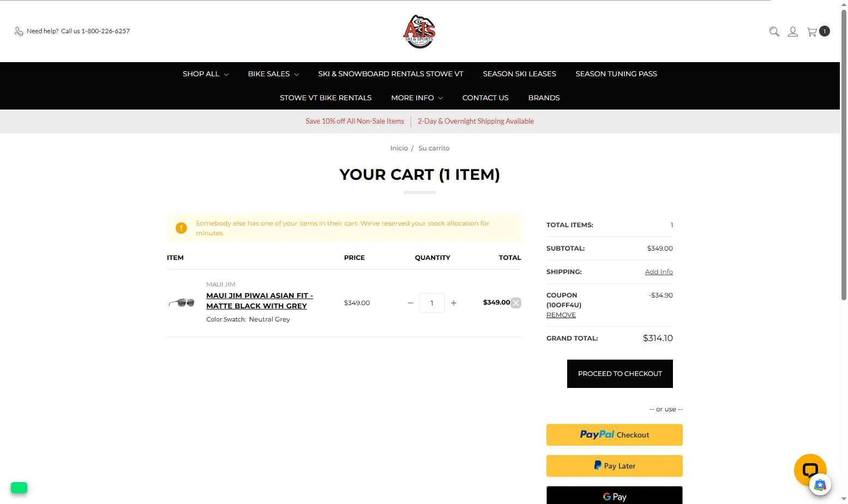
Task: Expand the Bike Sales menu
Action: tap(273, 74)
